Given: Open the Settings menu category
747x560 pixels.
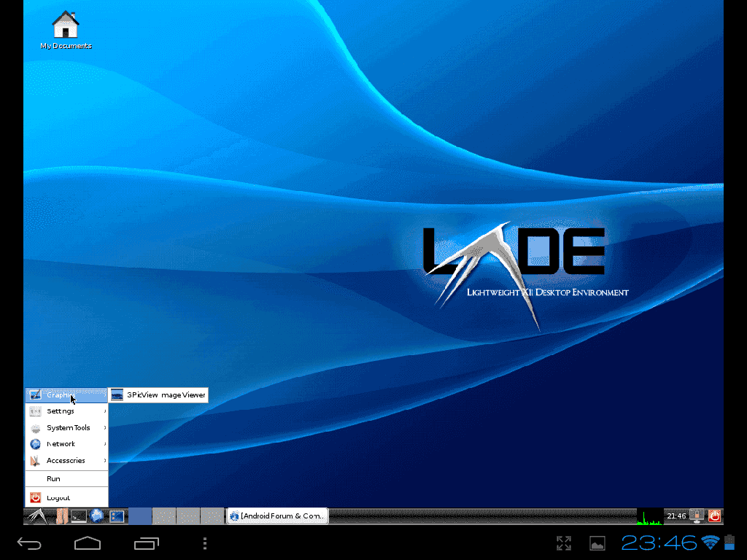Looking at the screenshot, I should [x=66, y=411].
